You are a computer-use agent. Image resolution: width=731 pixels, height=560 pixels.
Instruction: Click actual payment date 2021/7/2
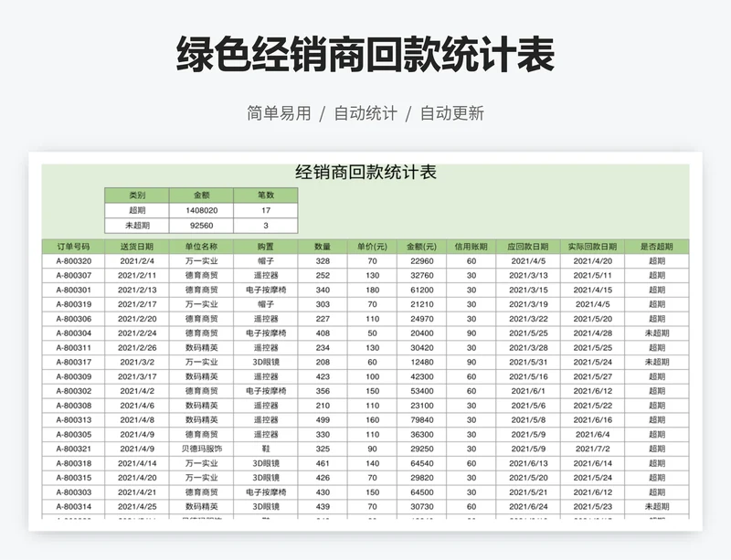tap(592, 449)
